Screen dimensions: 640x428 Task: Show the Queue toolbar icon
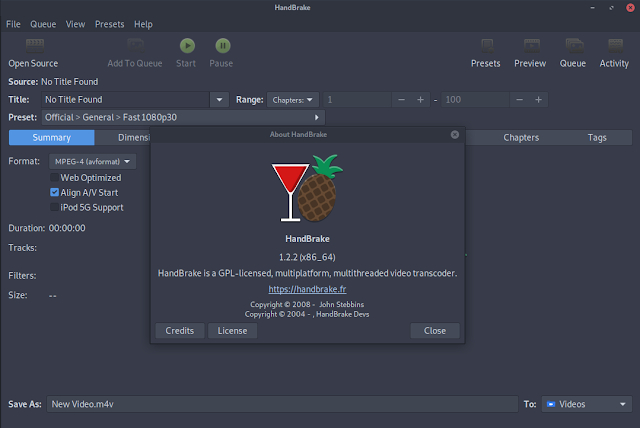click(574, 46)
